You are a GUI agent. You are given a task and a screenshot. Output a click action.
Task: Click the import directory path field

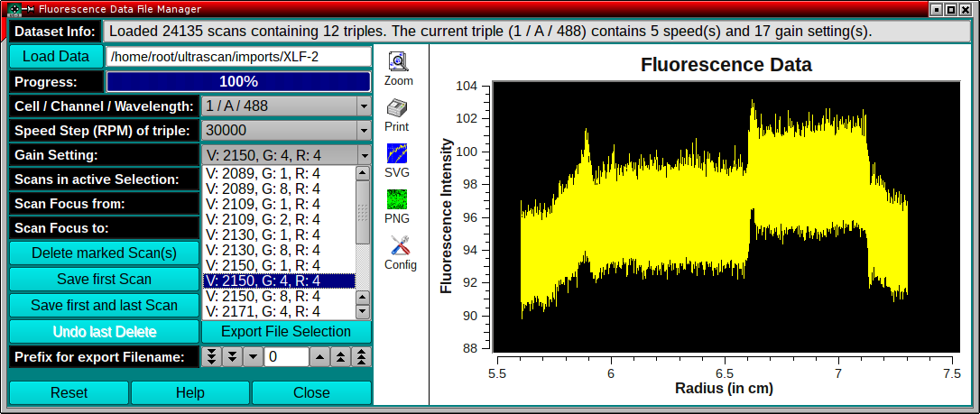tap(239, 57)
